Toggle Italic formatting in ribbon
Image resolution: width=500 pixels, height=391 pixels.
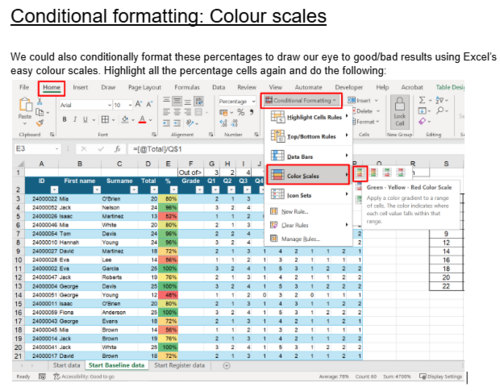pyautogui.click(x=75, y=119)
